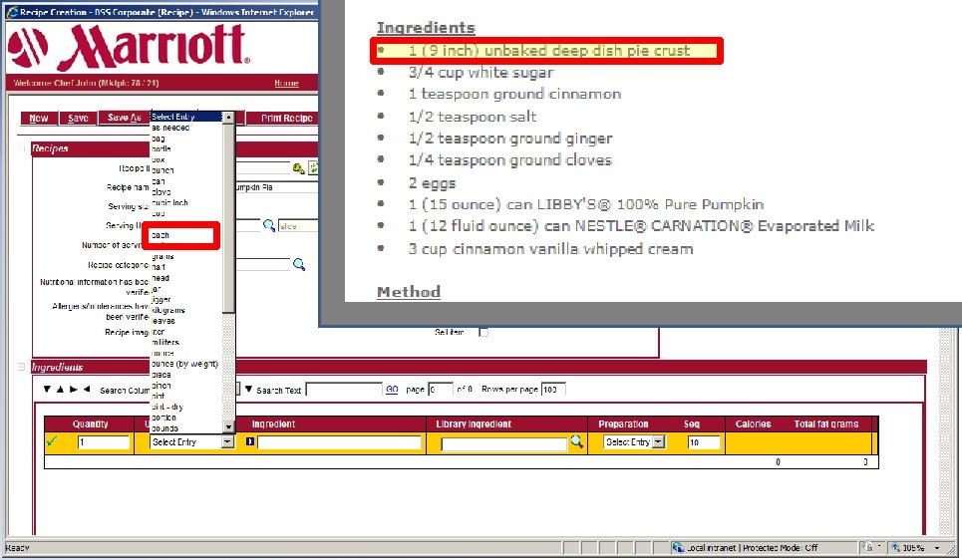Click the Ingredient text field
The height and width of the screenshot is (560, 962).
point(339,442)
